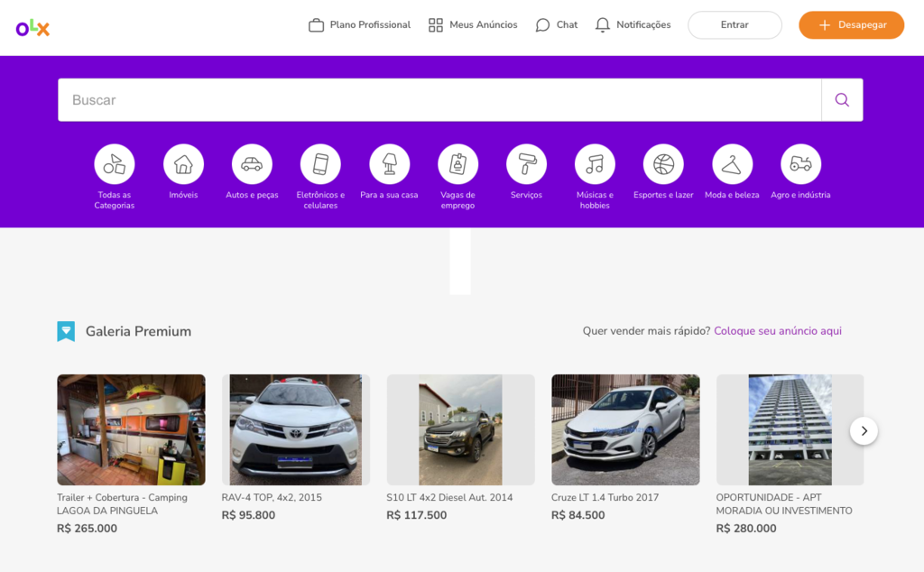Viewport: 924px width, 572px height.
Task: Click the Desapegar button
Action: (x=851, y=24)
